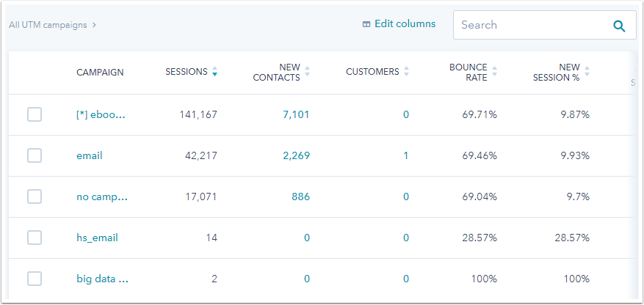The image size is (644, 305).
Task: Expand the All UTM campaigns breadcrumb chevron
Action: 95,25
